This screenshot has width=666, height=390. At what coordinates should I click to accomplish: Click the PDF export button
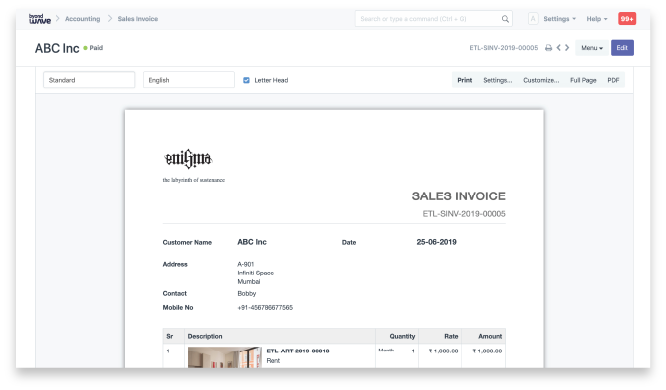(x=613, y=80)
